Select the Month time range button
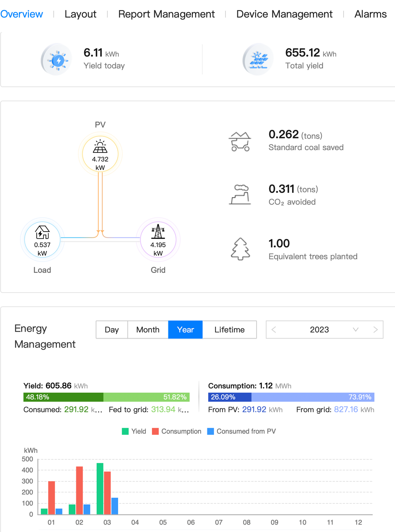395x532 pixels. tap(148, 329)
